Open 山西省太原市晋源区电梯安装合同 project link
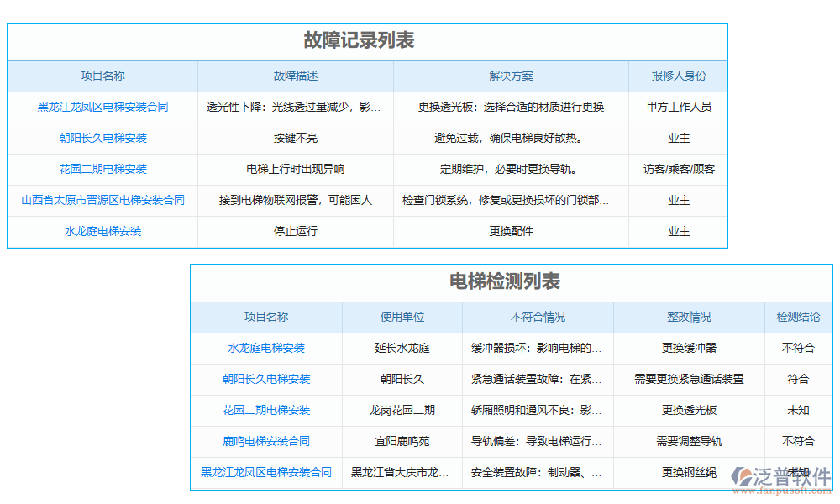The width and height of the screenshot is (840, 504). [x=102, y=200]
